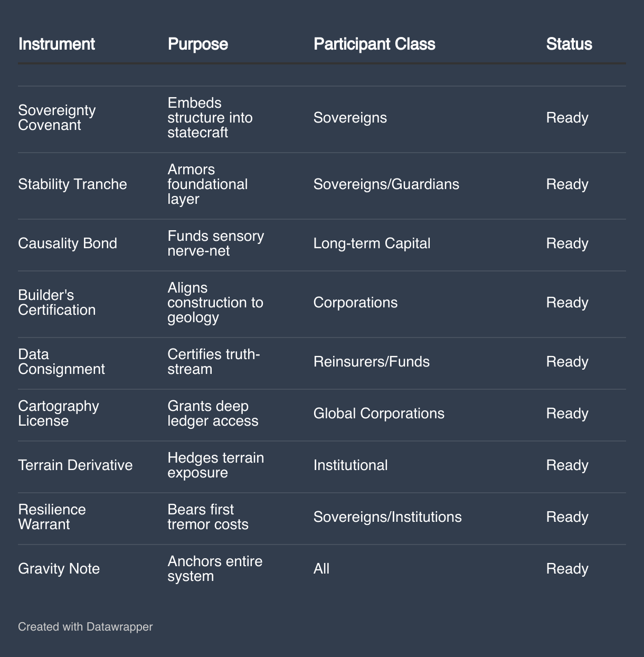Select the Sovereigns/Guardians participant cell

pos(386,184)
